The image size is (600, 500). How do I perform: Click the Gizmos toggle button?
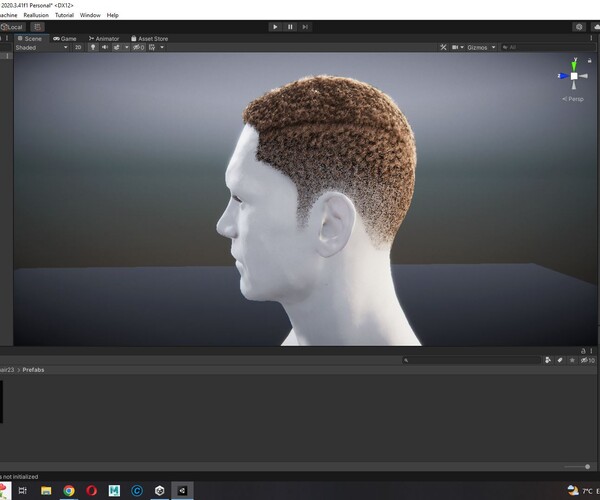477,47
